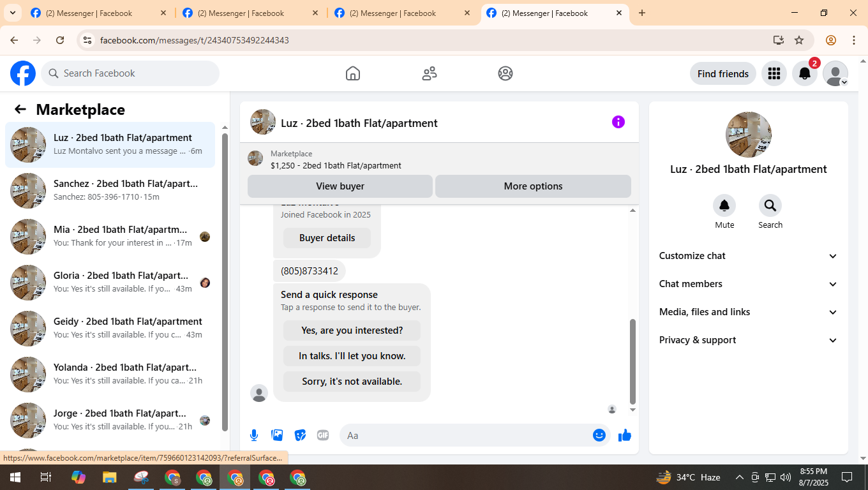Go back in browser history

(x=14, y=40)
